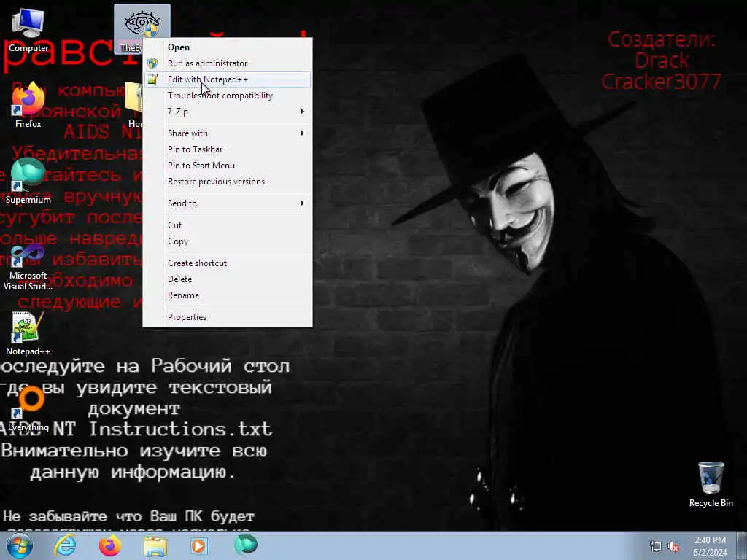
Task: Choose Cut in the context menu
Action: [228, 225]
